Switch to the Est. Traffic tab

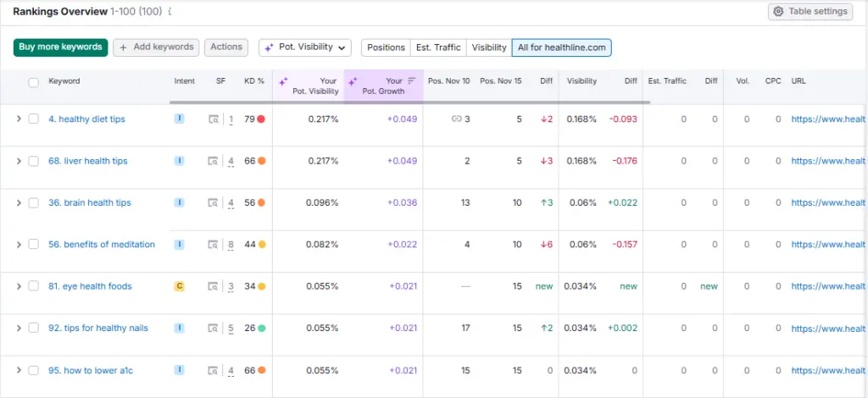coord(437,47)
